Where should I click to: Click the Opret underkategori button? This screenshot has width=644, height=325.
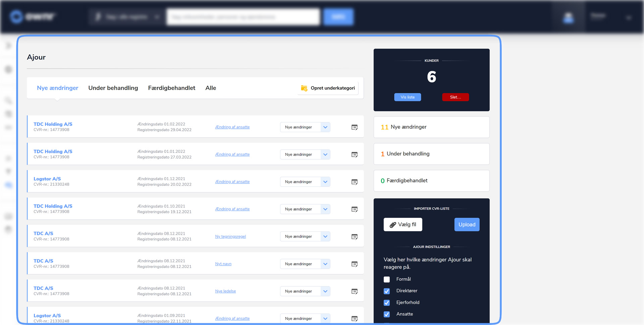click(328, 88)
